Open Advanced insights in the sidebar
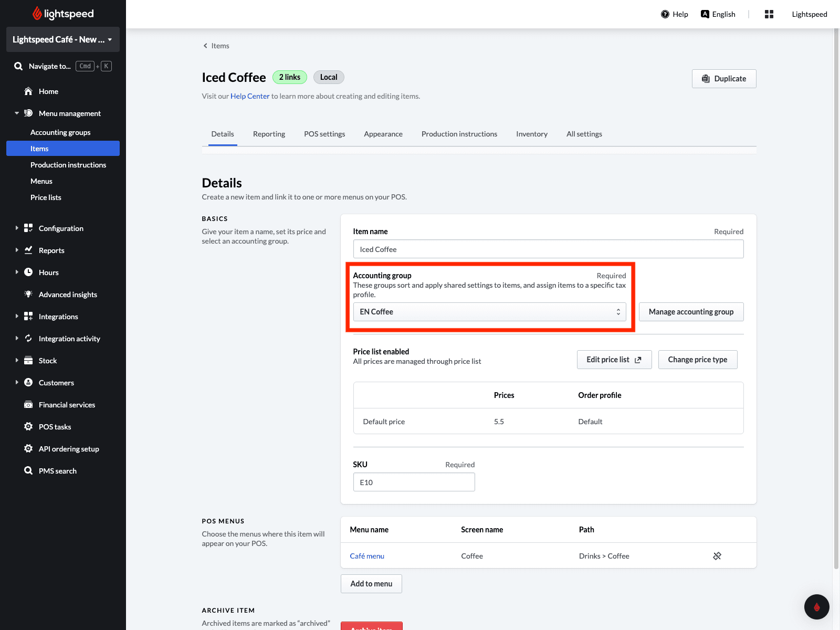The height and width of the screenshot is (630, 840). coord(68,295)
